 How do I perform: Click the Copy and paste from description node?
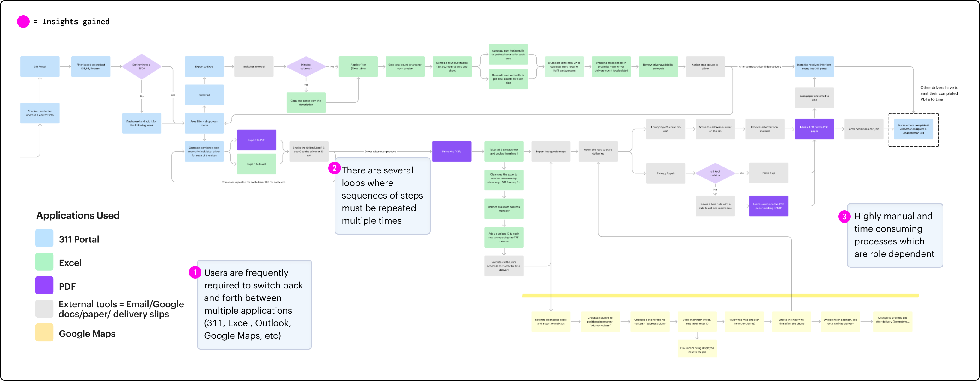(x=306, y=103)
